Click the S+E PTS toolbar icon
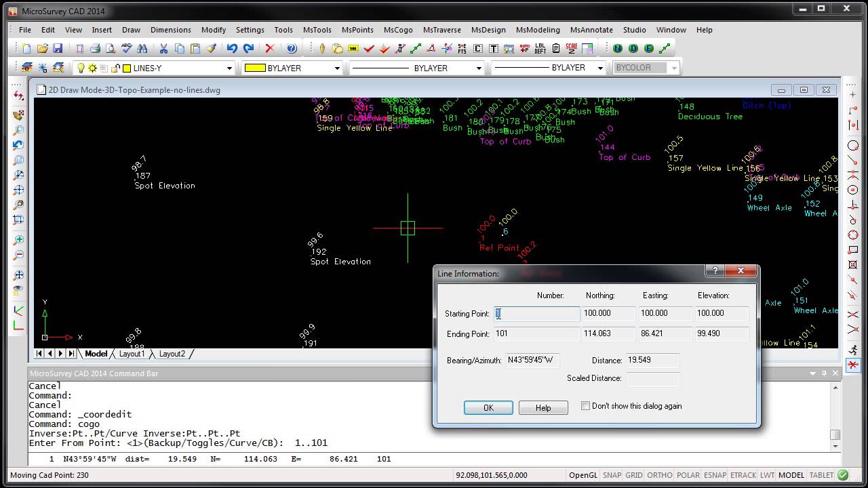Screen dimensions: 868x488 click(x=462, y=49)
